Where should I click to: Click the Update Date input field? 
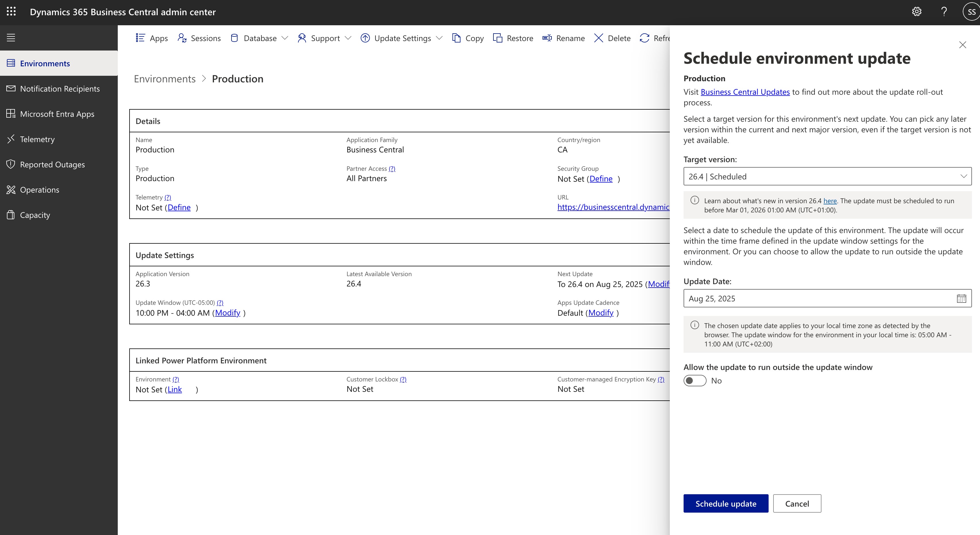[818, 298]
